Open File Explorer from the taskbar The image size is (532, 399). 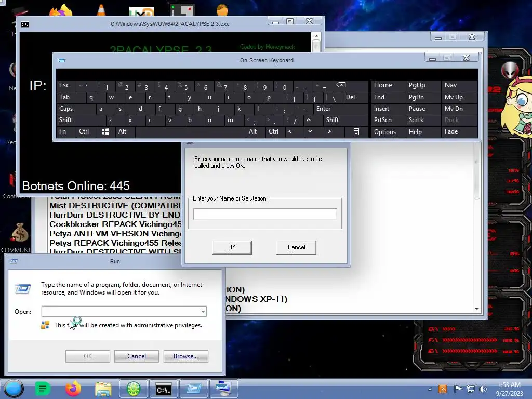(x=103, y=389)
